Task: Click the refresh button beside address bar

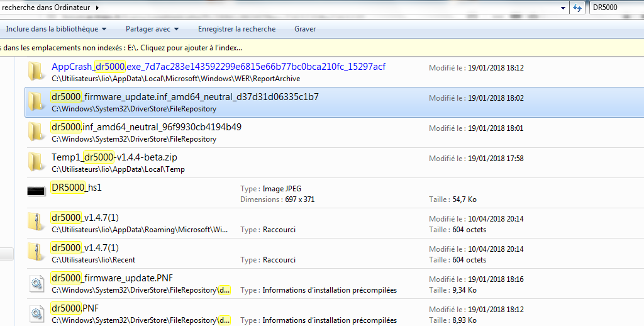Action: point(577,8)
